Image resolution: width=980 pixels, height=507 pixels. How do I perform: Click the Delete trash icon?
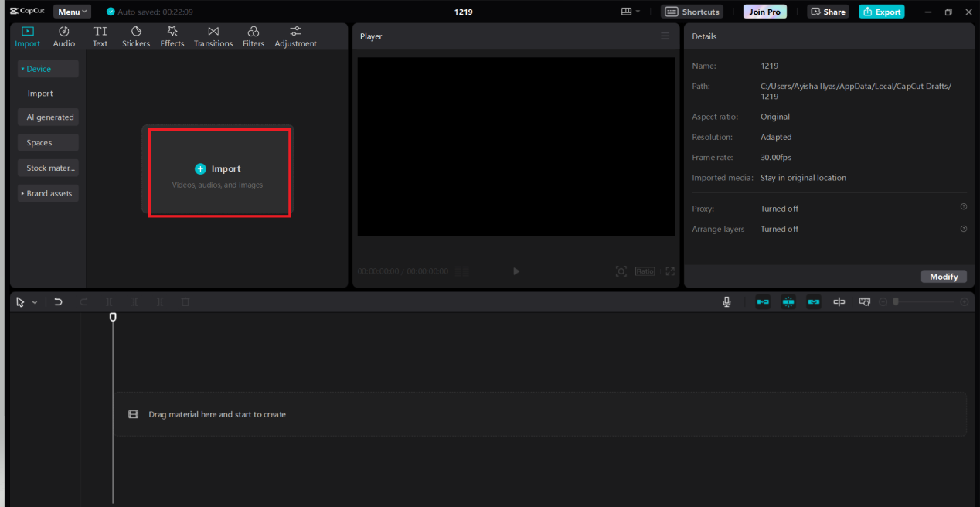coord(185,302)
